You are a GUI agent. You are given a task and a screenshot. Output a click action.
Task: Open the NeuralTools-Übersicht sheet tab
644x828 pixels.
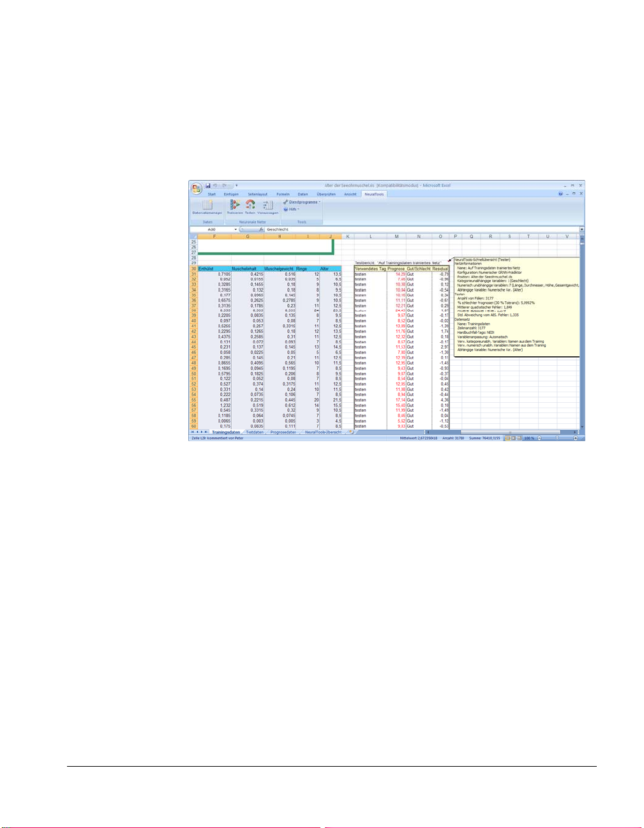323,432
